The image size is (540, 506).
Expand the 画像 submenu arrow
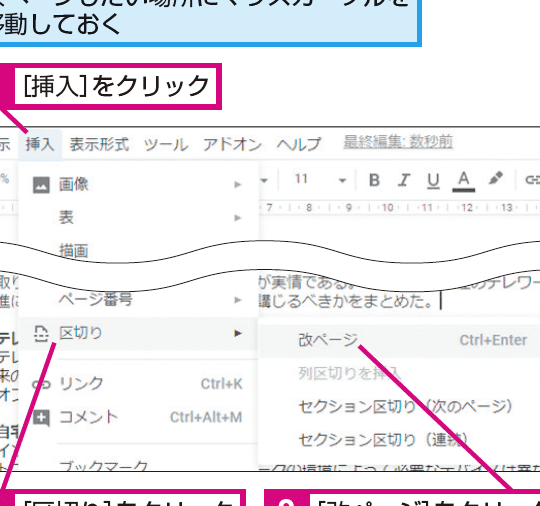pos(238,185)
